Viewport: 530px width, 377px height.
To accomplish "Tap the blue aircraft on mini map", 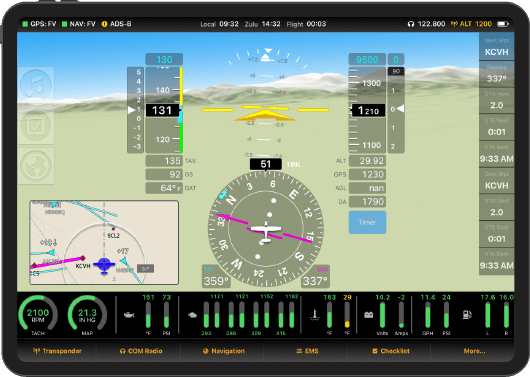I will (104, 266).
